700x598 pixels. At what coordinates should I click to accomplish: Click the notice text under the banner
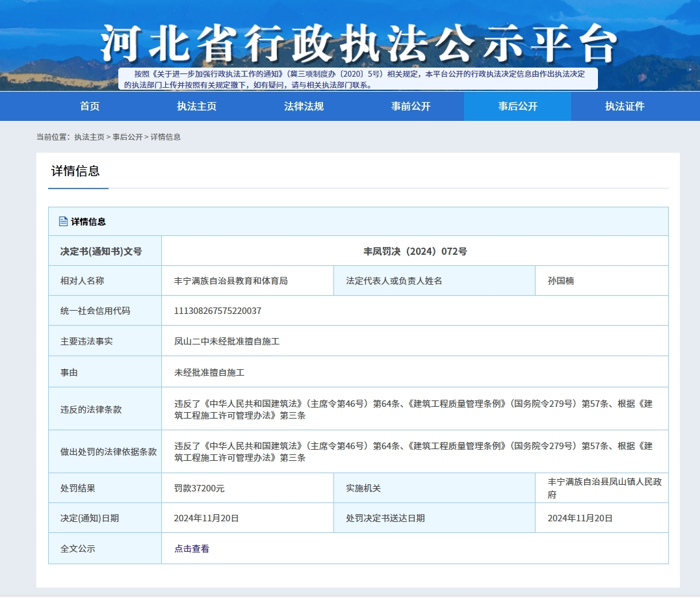pyautogui.click(x=357, y=79)
